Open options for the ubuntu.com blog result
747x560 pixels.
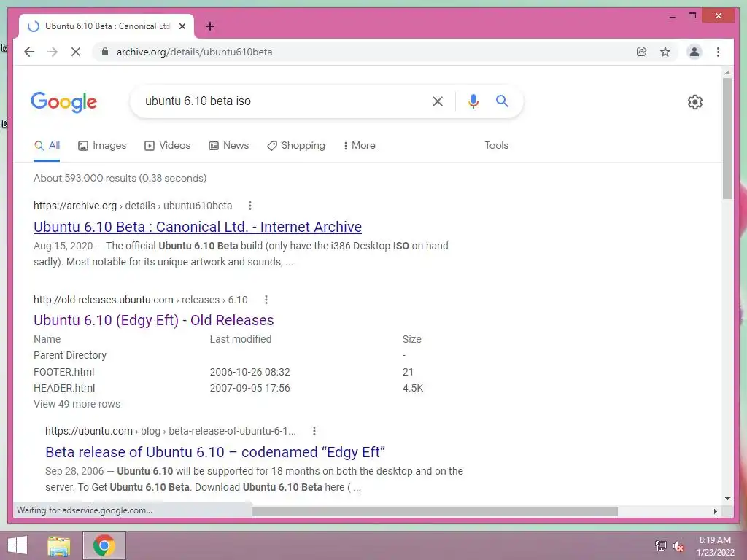coord(314,431)
